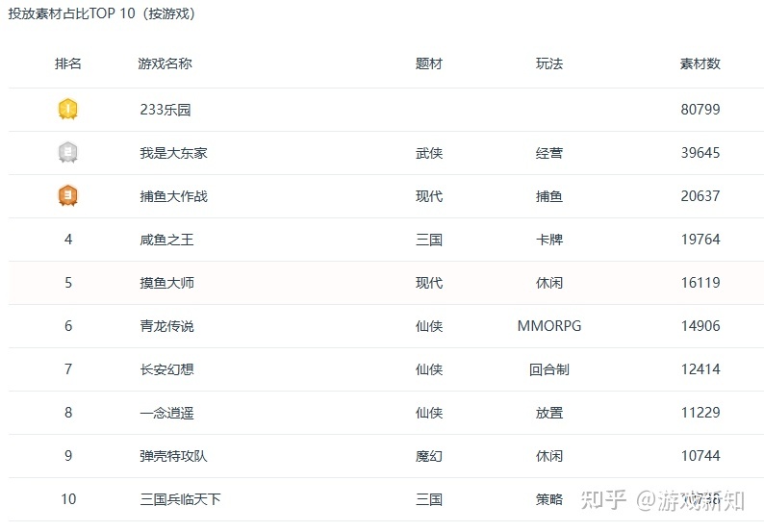This screenshot has width=764, height=532.
Task: Click rank number 6
Action: [x=68, y=326]
